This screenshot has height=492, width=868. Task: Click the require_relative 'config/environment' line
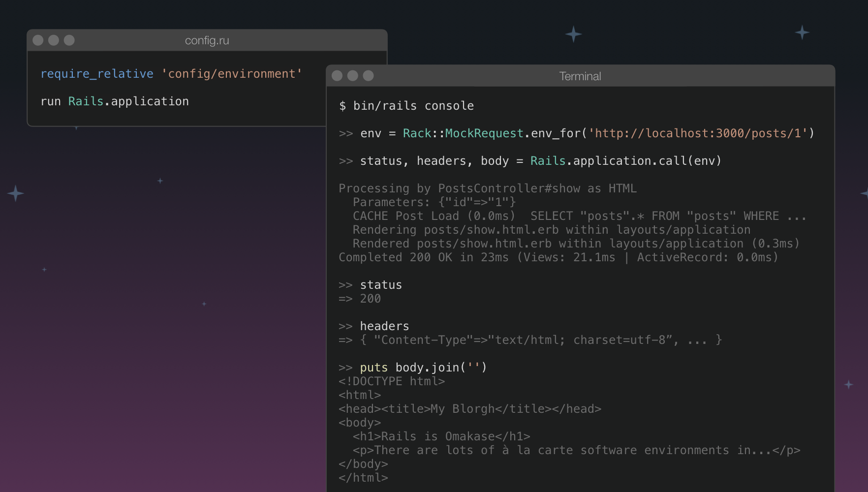(171, 73)
